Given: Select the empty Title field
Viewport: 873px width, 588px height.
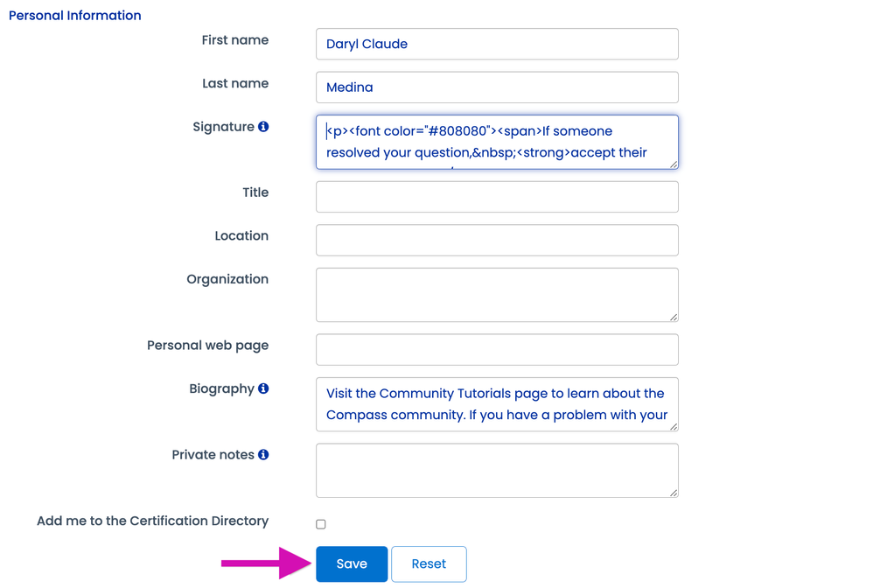Looking at the screenshot, I should pos(497,197).
